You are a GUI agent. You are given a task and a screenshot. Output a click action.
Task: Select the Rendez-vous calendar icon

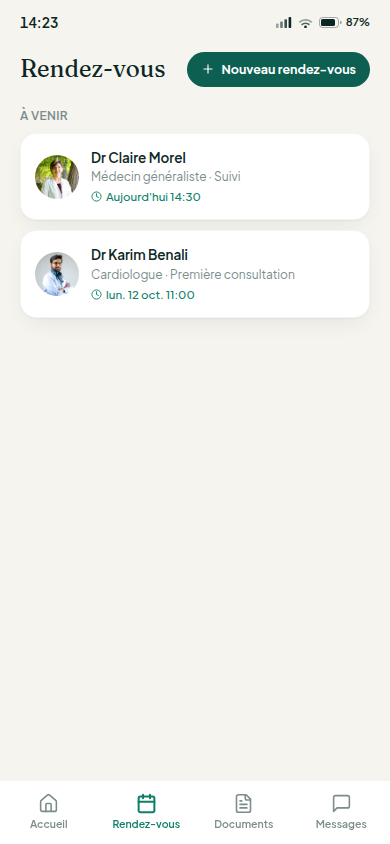tap(146, 804)
